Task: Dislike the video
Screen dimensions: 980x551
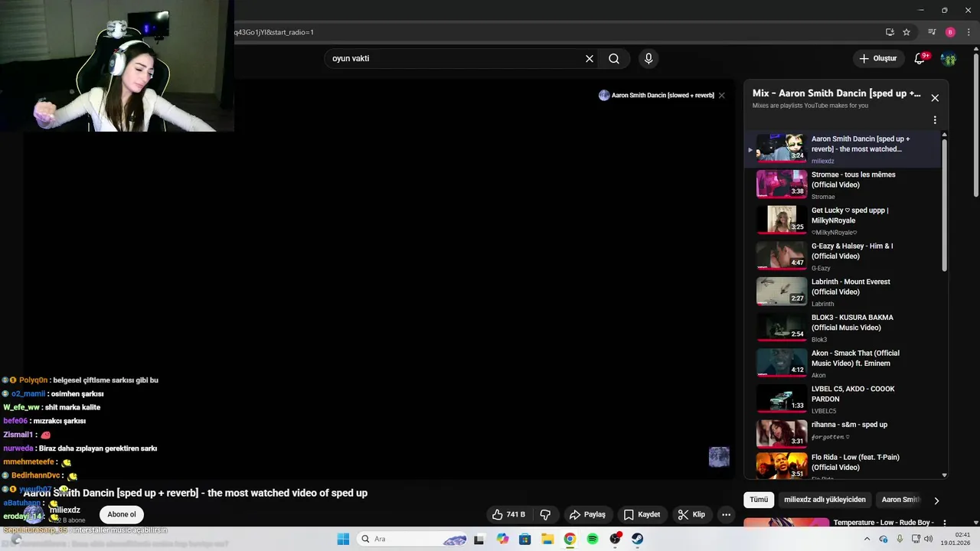Action: coord(546,514)
